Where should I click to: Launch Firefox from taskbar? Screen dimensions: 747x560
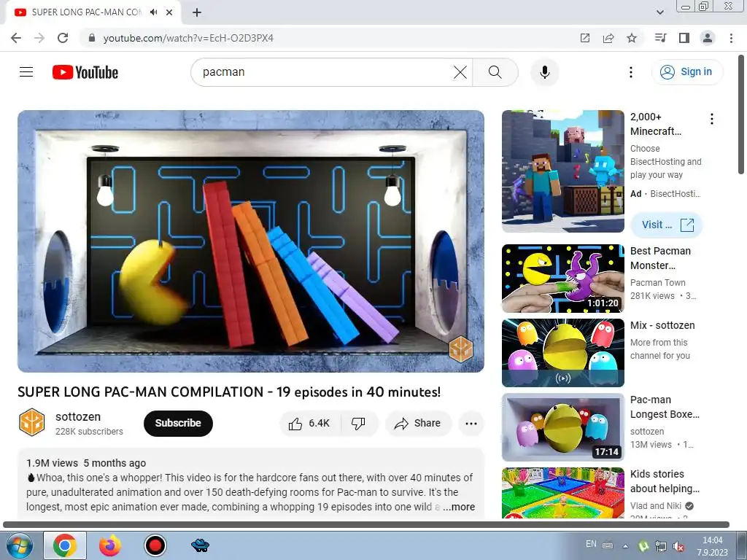click(110, 545)
